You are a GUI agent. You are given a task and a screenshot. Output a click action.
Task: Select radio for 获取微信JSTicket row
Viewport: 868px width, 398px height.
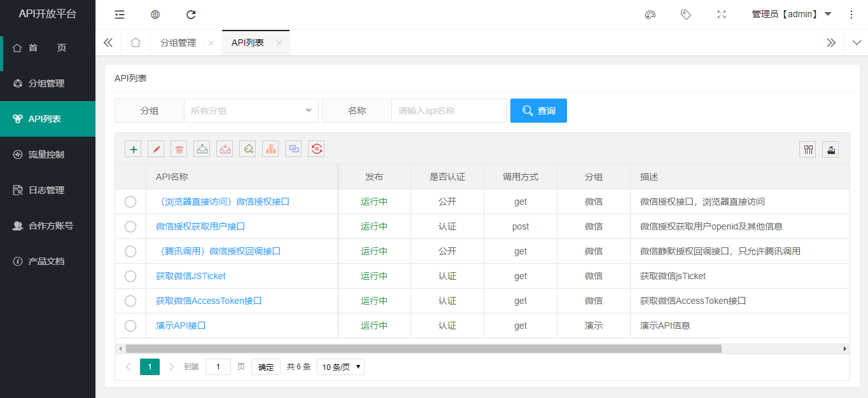point(130,276)
